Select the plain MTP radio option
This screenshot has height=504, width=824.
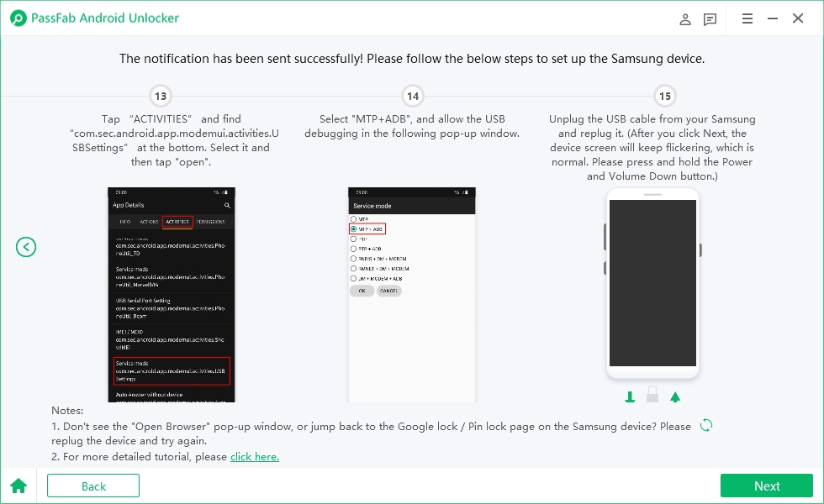tap(354, 218)
